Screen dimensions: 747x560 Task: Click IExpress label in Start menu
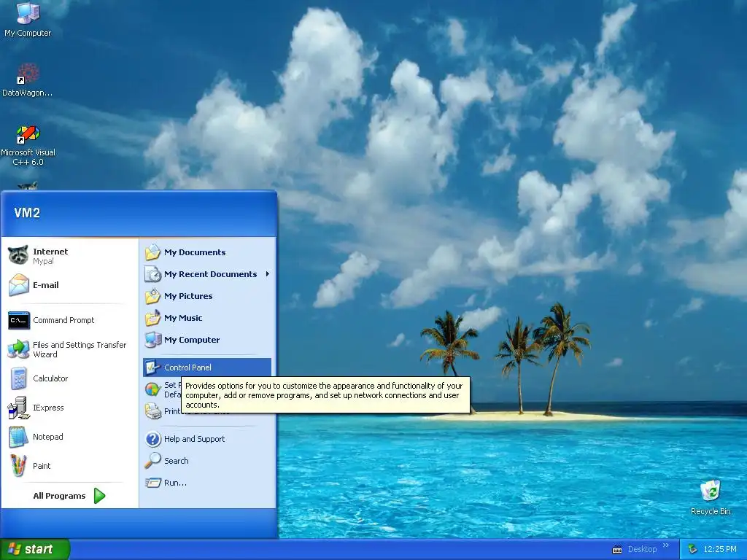tap(48, 408)
